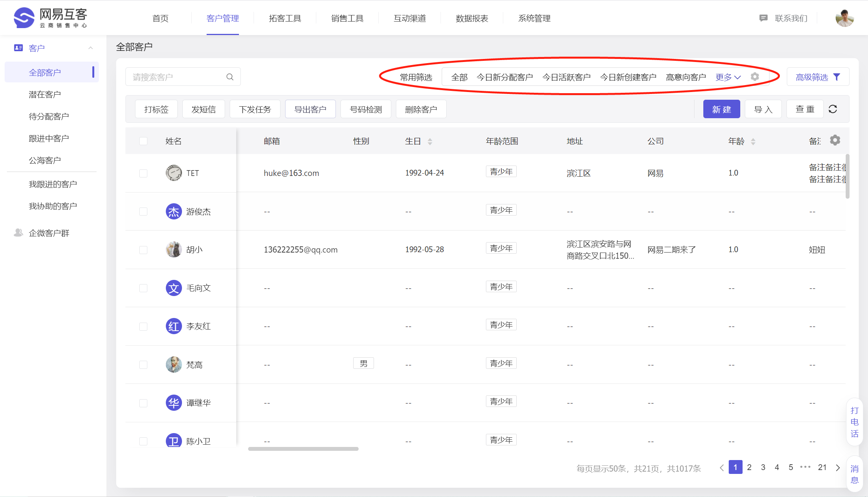This screenshot has width=868, height=497.
Task: Click 谭继华's avatar
Action: [x=174, y=403]
